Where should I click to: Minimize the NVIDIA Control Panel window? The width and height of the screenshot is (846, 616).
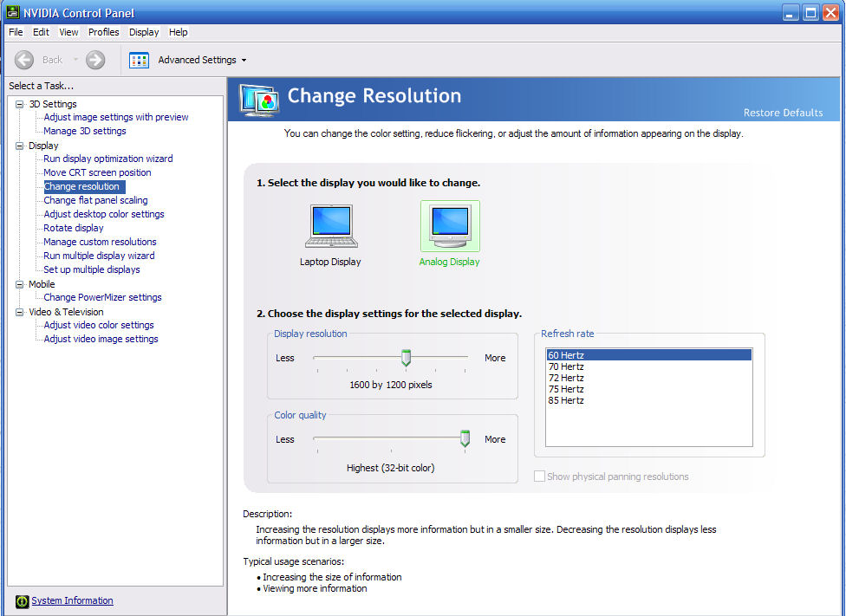pyautogui.click(x=791, y=12)
